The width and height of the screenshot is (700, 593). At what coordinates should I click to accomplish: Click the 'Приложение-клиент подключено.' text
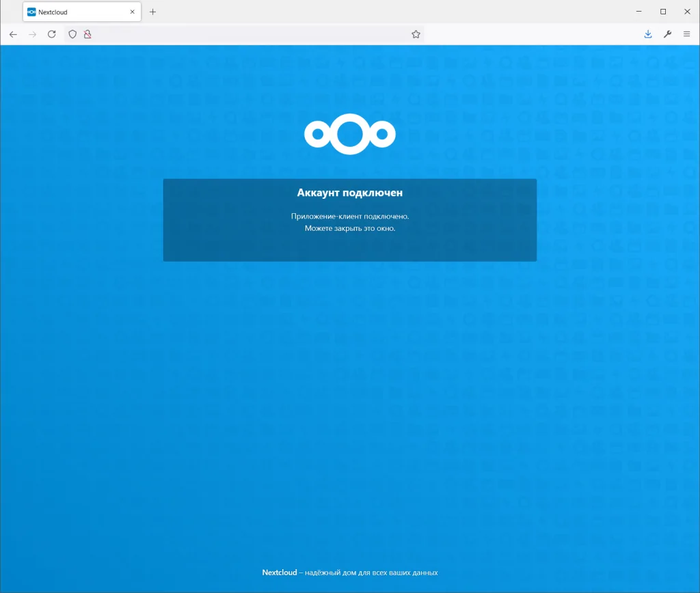tap(350, 217)
